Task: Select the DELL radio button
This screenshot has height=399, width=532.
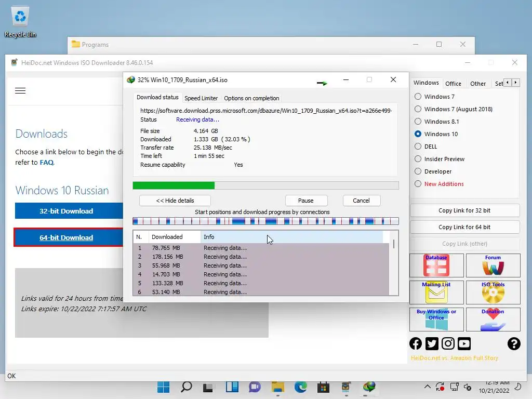Action: 418,147
